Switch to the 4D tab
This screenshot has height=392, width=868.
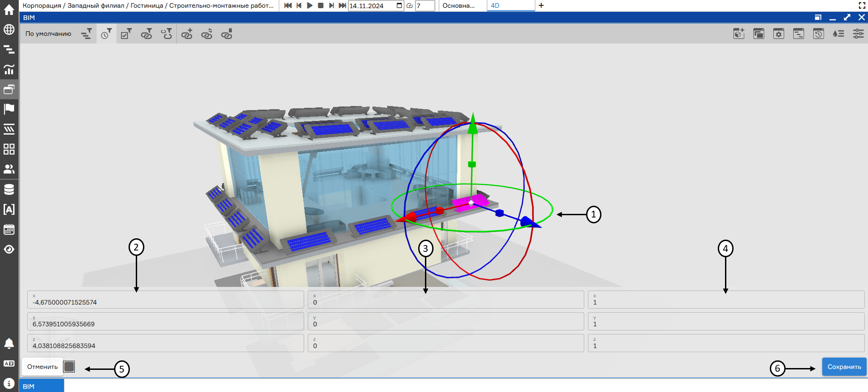tap(511, 6)
